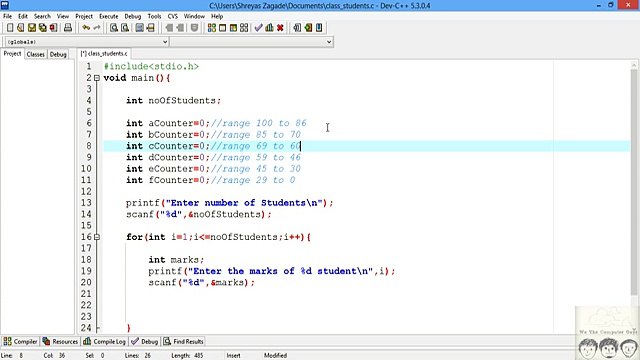Click the Save All toolbar icon
The width and height of the screenshot is (640, 360).
pyautogui.click(x=42, y=28)
